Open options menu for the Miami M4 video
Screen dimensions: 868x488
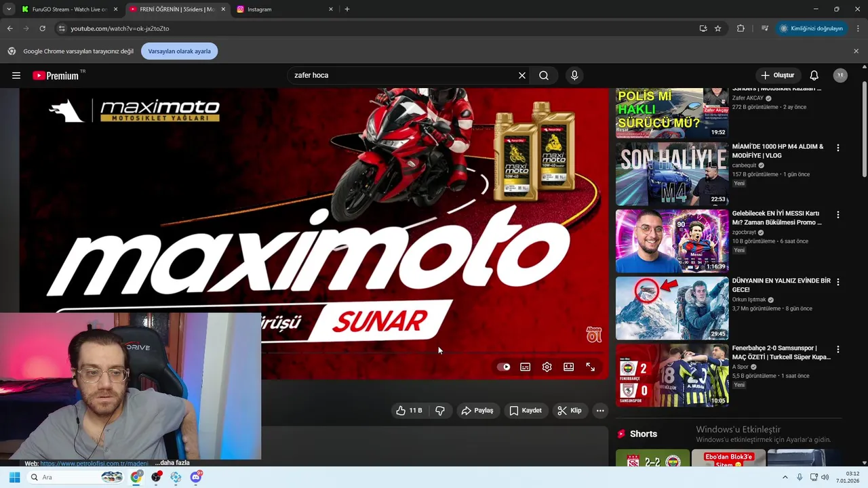click(x=838, y=148)
